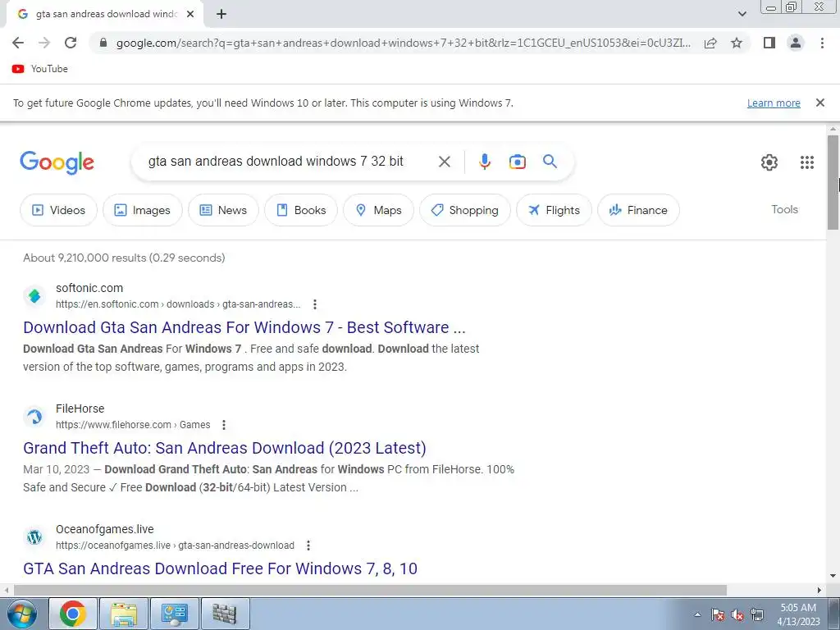
Task: Click Learn more about Chrome updates
Action: coord(774,103)
